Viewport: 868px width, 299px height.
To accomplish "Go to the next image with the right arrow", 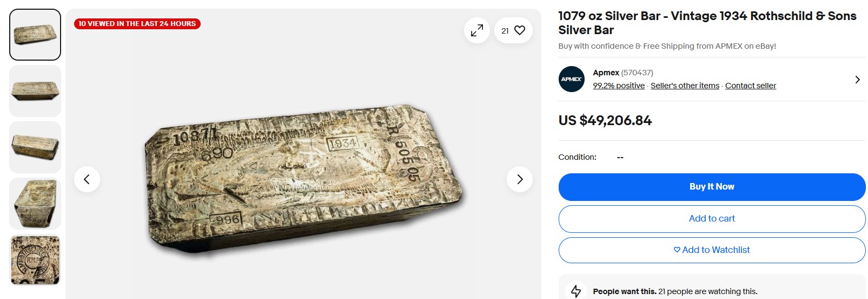I will tap(520, 179).
